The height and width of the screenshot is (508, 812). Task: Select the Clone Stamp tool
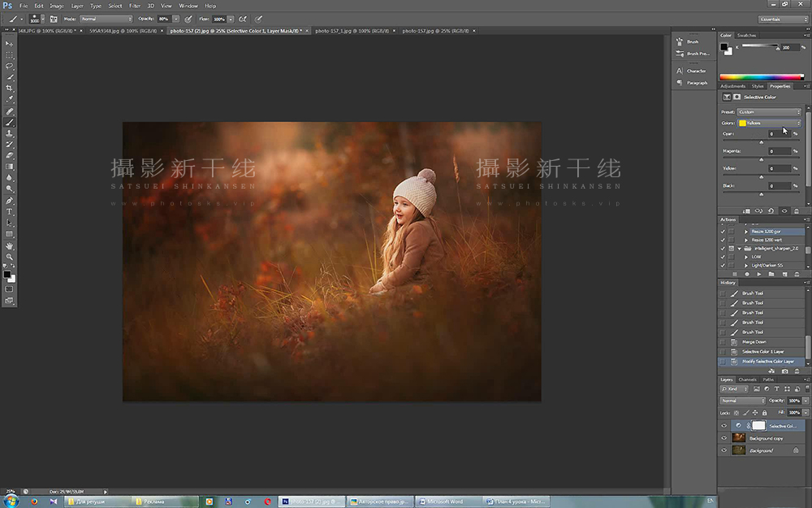pos(9,134)
